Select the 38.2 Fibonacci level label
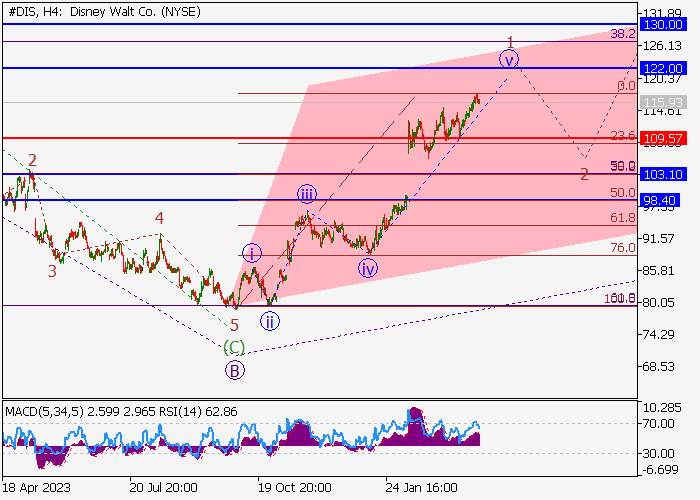This screenshot has width=700, height=500. coord(623,33)
